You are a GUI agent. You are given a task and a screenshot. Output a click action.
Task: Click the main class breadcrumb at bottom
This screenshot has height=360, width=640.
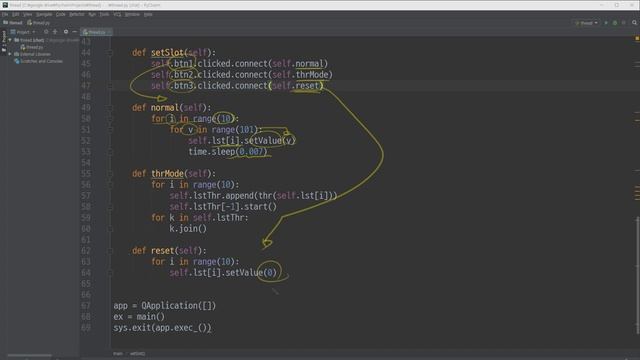118,354
